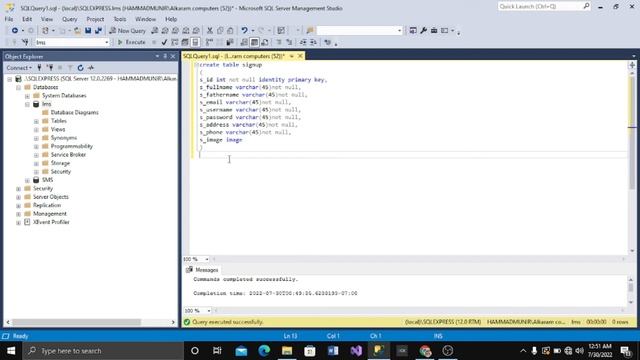Refresh Object Explorer with refresh icon
Screen dimensions: 640x360
80,68
